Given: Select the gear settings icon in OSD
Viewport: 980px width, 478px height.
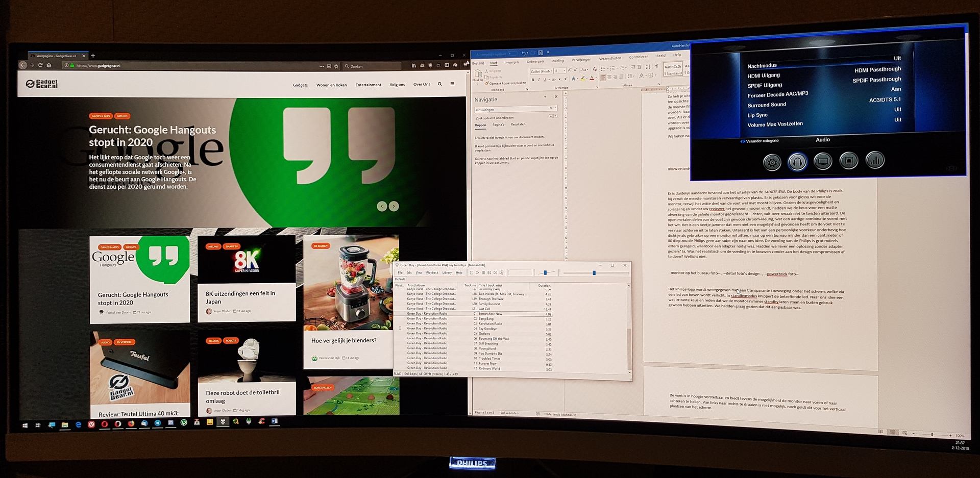Looking at the screenshot, I should tap(772, 163).
